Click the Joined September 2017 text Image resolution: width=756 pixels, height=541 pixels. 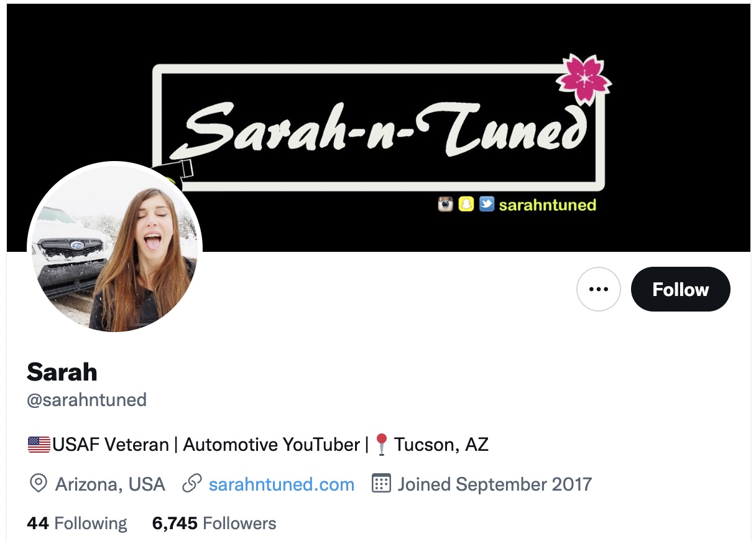[495, 484]
